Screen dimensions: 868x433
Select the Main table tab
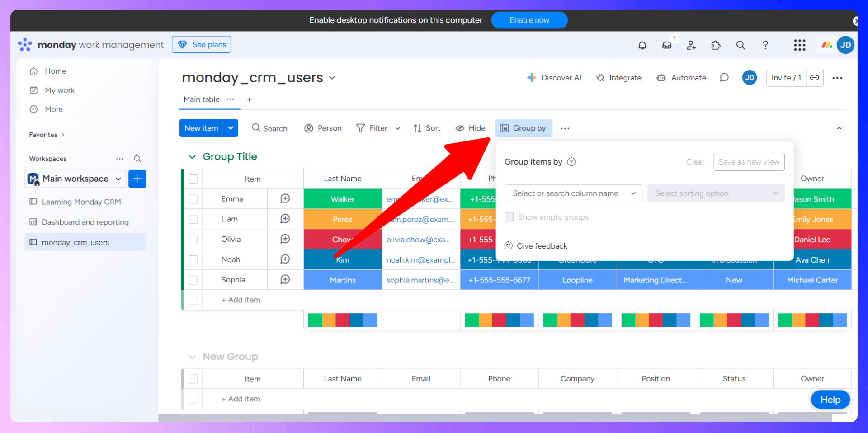point(202,99)
